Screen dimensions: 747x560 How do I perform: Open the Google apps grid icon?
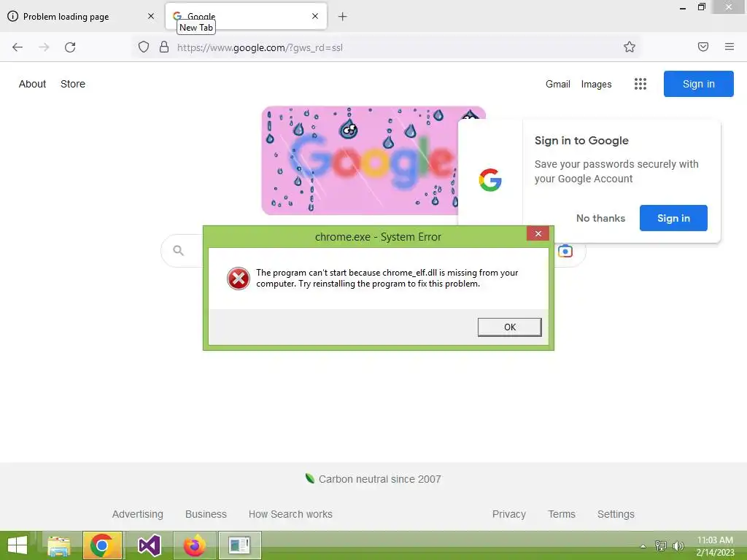tap(640, 85)
